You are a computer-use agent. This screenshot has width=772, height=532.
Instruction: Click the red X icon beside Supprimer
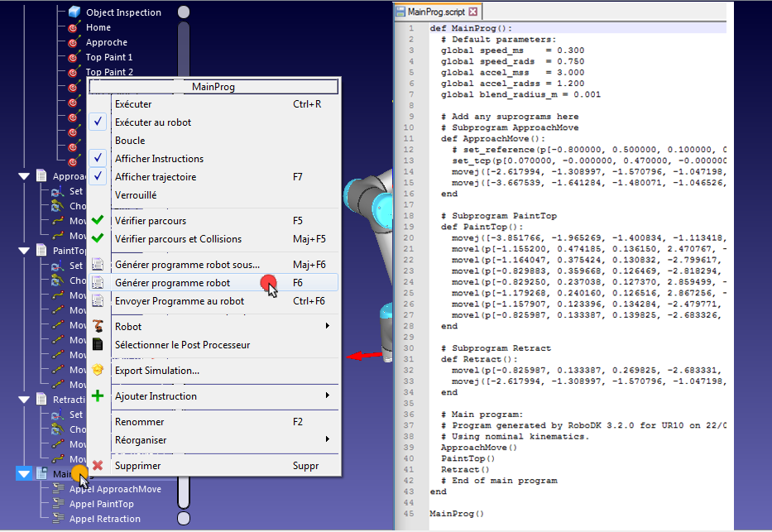point(98,465)
